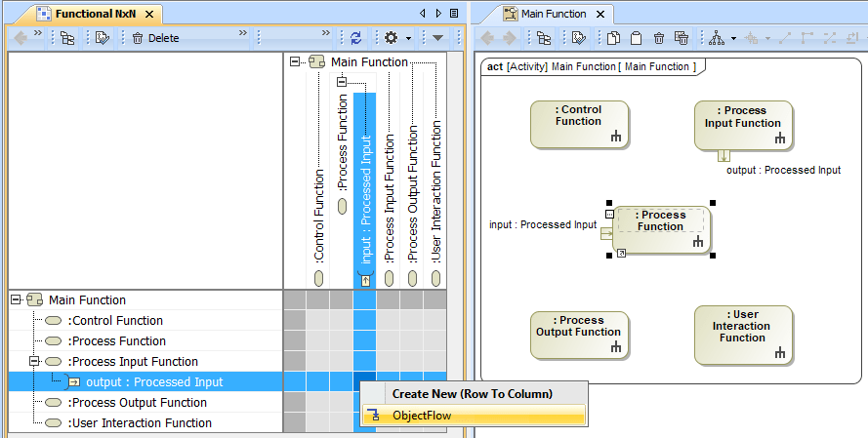Select the : Control Function action node
Viewport: 868px width, 438px height.
579,125
